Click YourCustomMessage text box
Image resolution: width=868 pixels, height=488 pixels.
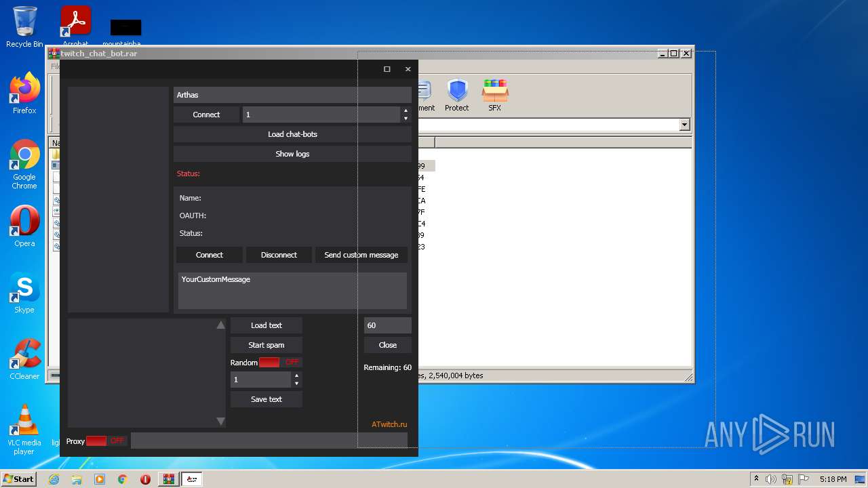pyautogui.click(x=292, y=291)
